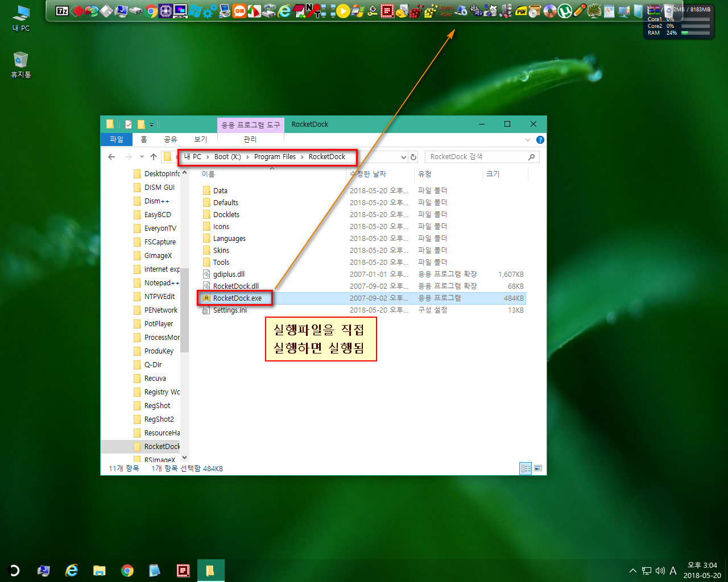This screenshot has height=582, width=728.
Task: Open 휴지통 desktop icon
Action: [x=21, y=65]
